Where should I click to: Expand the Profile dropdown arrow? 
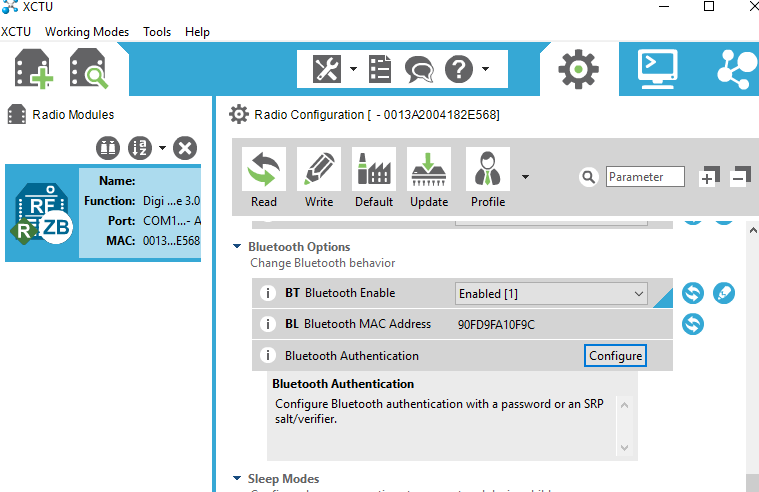click(x=525, y=177)
